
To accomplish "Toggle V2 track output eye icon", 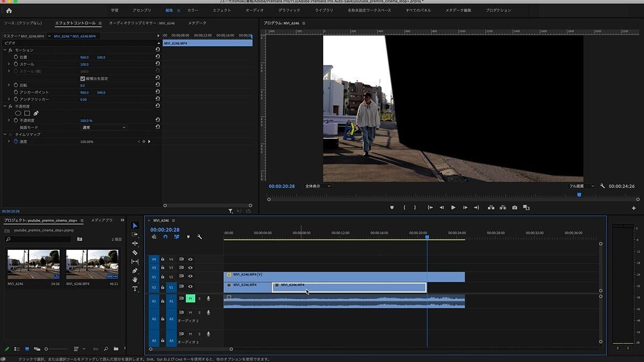I will (190, 277).
